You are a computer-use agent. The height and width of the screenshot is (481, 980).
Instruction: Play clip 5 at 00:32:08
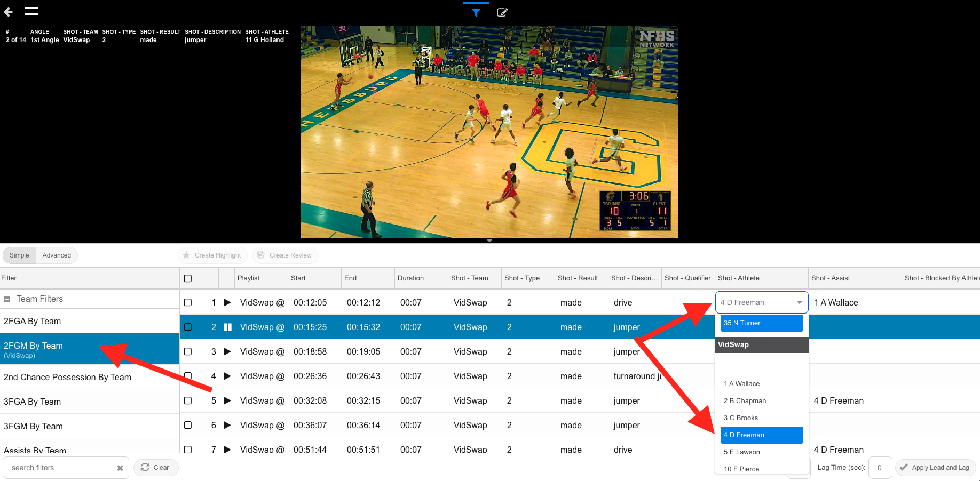[227, 401]
